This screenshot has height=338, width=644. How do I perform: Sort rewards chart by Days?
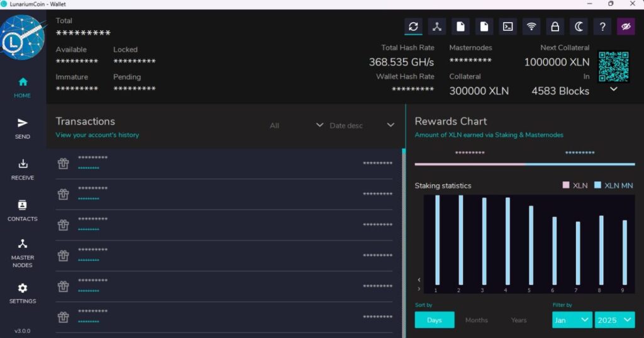[x=435, y=320]
